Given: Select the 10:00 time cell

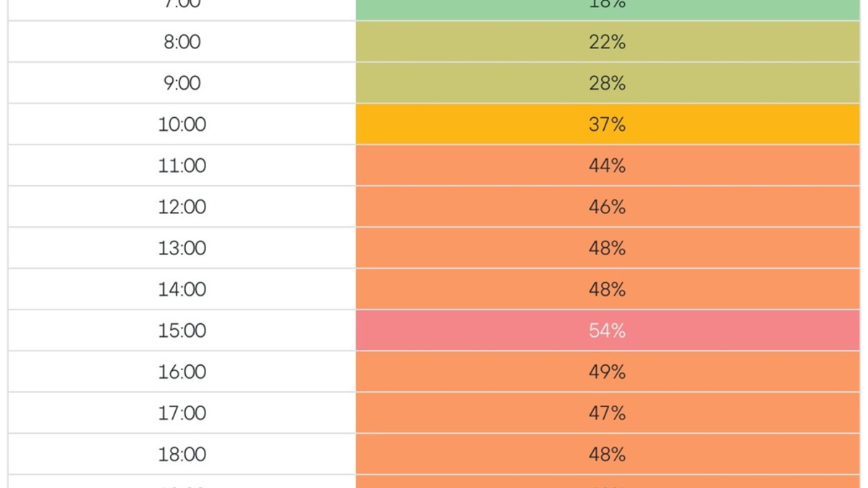Looking at the screenshot, I should [x=182, y=124].
